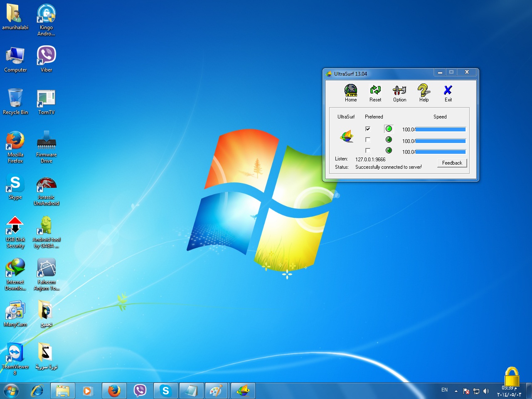Click the third server speed bar
This screenshot has height=399, width=532.
click(441, 152)
